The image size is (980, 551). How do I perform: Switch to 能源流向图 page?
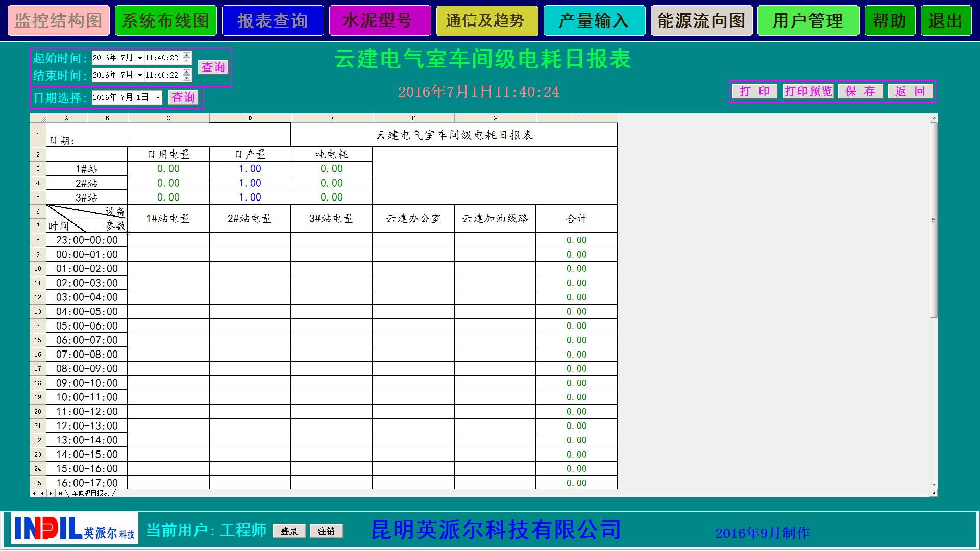701,21
